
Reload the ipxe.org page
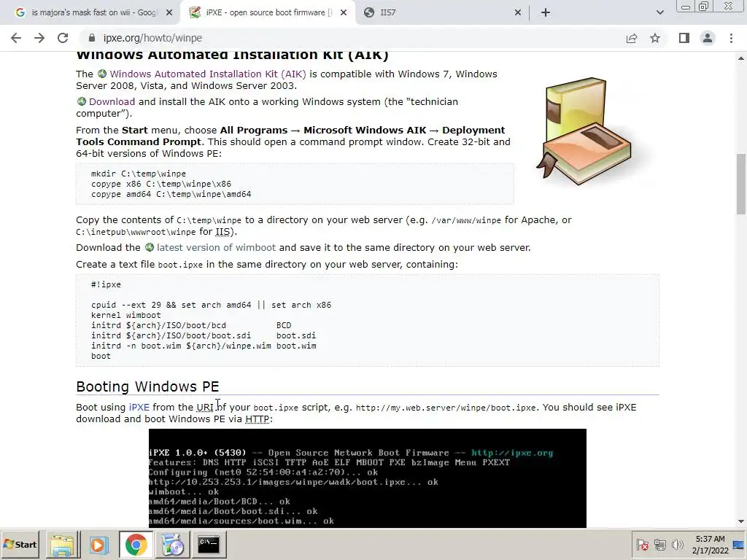pos(63,38)
